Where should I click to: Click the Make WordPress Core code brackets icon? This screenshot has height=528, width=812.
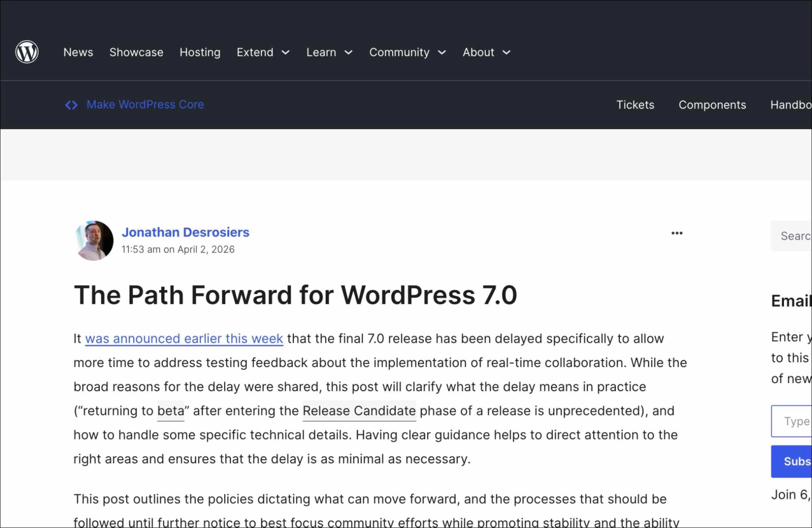[71, 105]
